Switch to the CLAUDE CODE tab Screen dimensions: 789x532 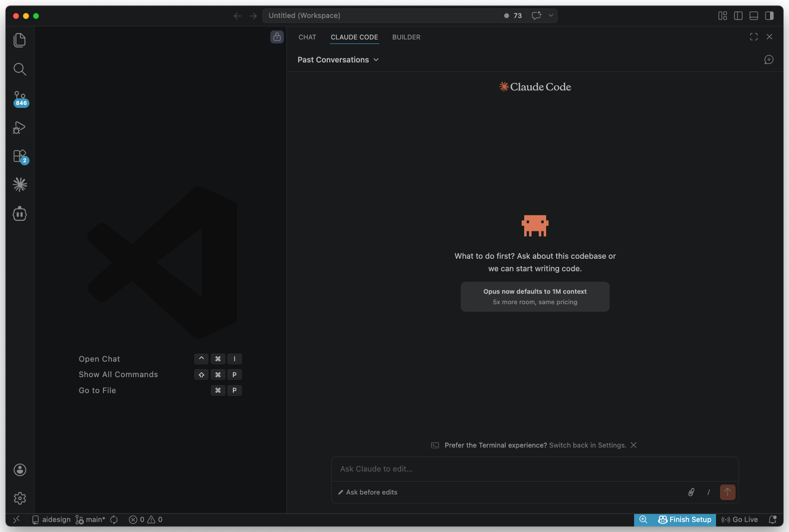tap(354, 37)
